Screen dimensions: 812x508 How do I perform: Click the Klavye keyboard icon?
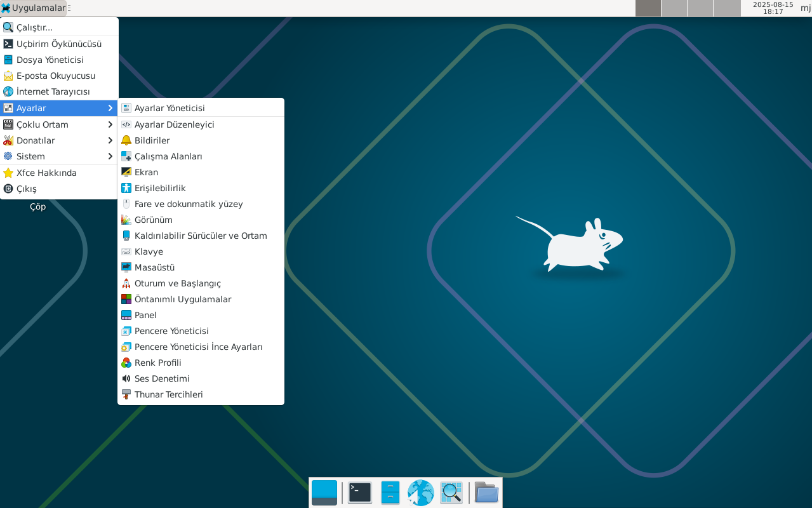point(126,251)
